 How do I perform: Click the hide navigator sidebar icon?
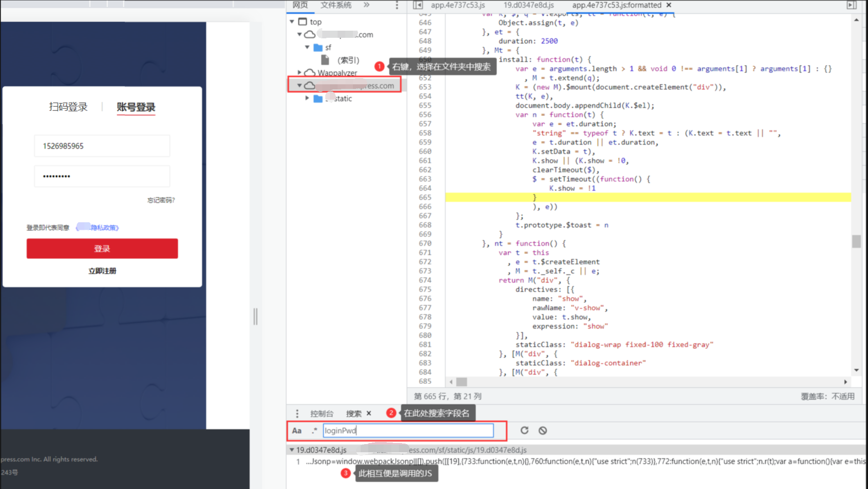pos(418,5)
